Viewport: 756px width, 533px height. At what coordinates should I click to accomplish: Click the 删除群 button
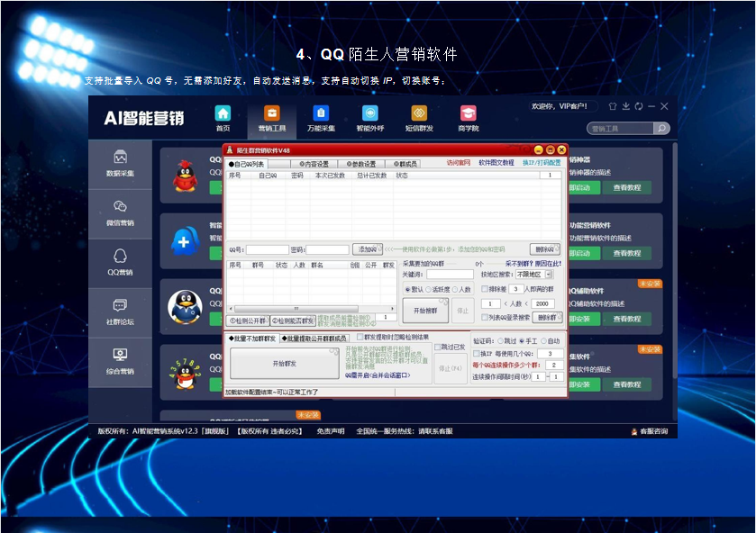point(547,317)
